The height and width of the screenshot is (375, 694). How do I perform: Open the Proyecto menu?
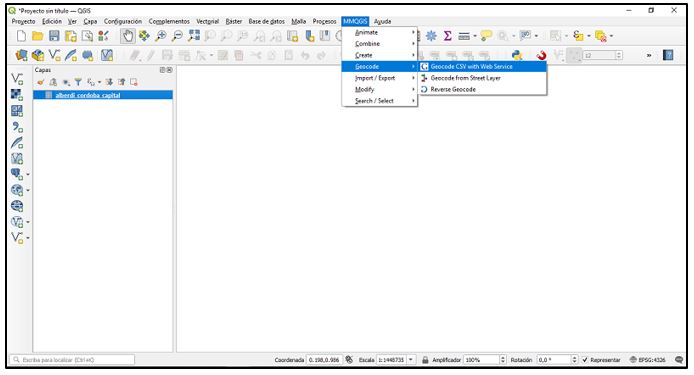coord(23,21)
